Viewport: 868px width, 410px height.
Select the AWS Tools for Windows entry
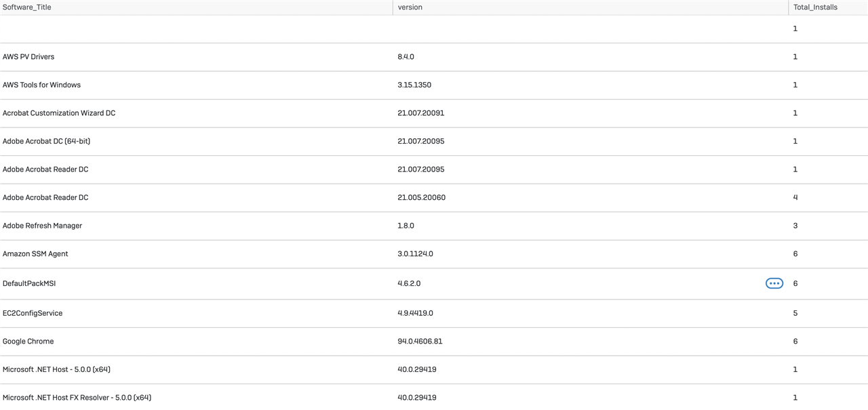point(41,85)
